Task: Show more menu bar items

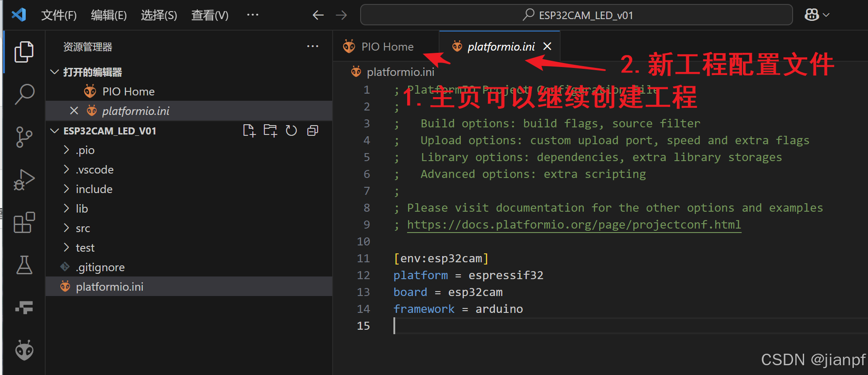Action: [253, 15]
